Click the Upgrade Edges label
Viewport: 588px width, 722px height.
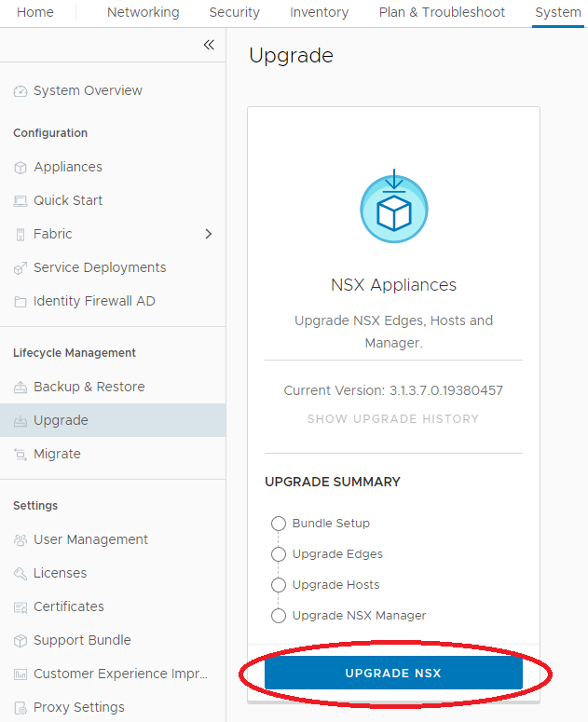[x=337, y=554]
